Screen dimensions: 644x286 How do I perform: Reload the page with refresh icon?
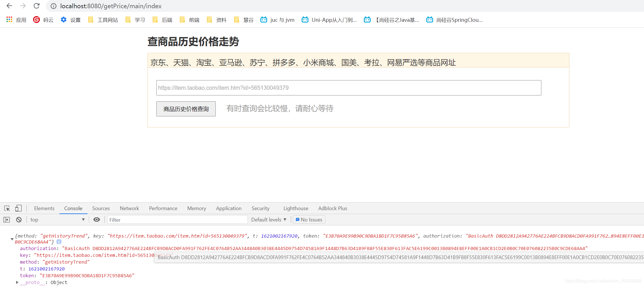pyautogui.click(x=36, y=6)
